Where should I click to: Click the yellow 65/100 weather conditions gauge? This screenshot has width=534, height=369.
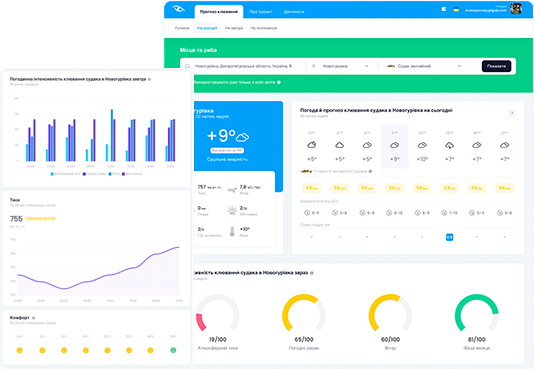tap(304, 313)
